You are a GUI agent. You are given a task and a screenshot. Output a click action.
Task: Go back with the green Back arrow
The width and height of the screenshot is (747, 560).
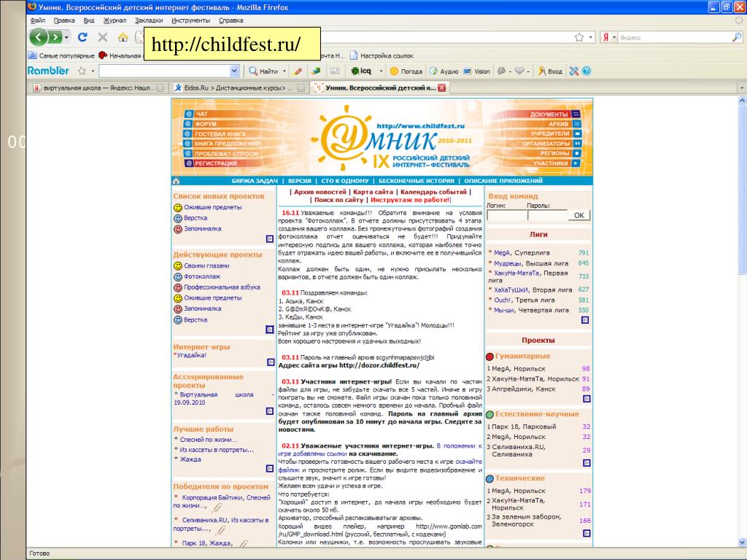(39, 37)
